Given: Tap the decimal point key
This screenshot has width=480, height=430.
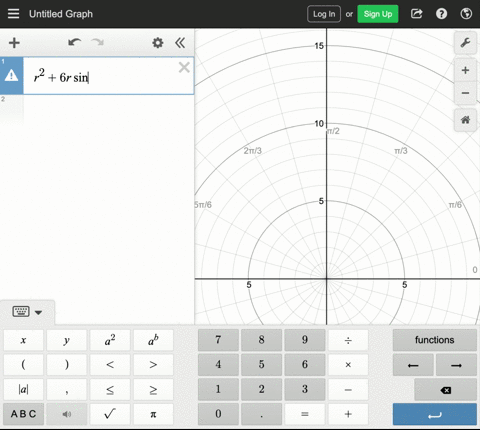Looking at the screenshot, I should 262,414.
